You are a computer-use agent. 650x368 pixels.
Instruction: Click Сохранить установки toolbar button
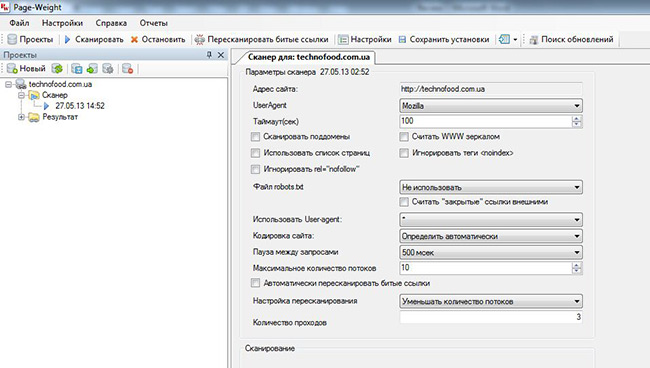(x=444, y=39)
